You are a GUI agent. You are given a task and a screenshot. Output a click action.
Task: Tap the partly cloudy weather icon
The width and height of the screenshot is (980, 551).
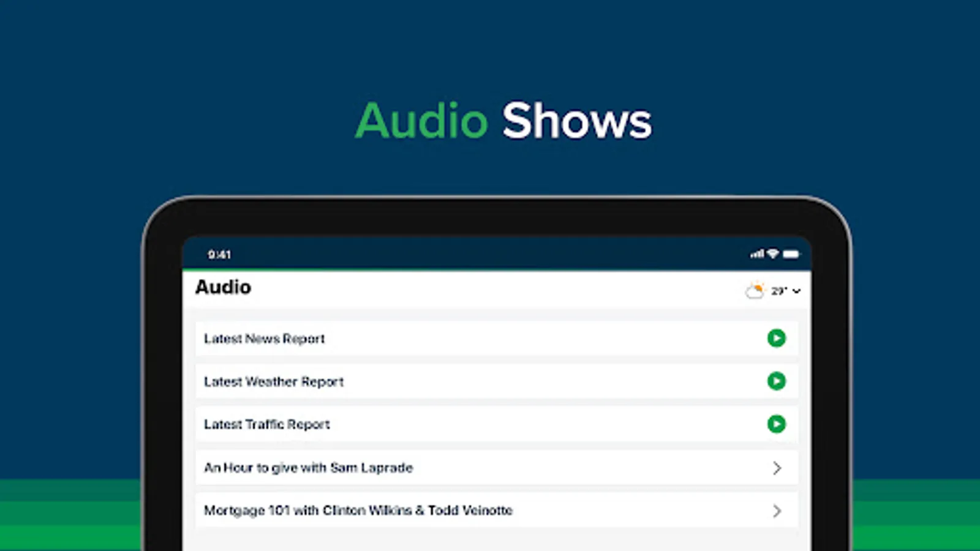click(755, 290)
